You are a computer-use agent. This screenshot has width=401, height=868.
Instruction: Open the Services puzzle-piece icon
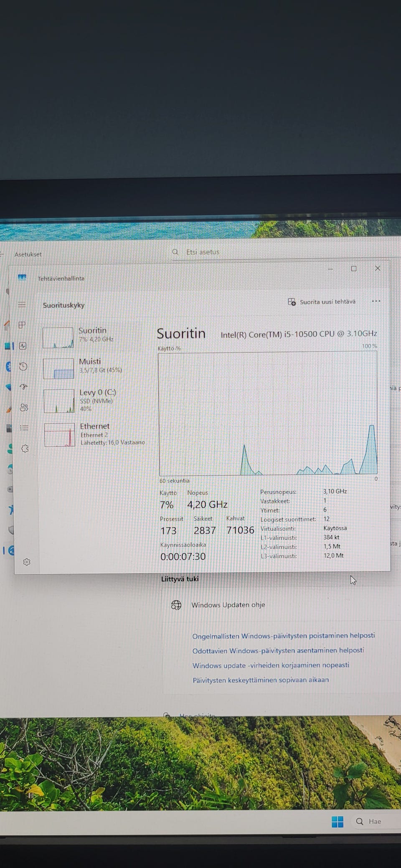25,449
